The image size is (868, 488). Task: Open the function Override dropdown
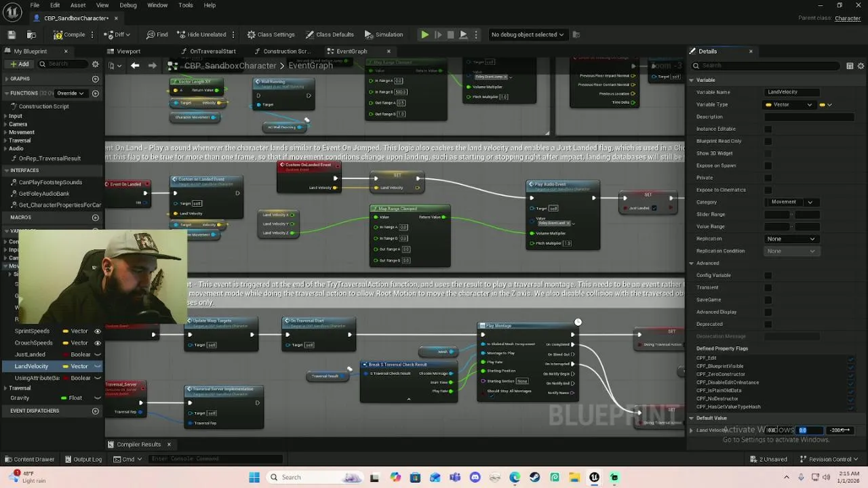click(x=70, y=93)
